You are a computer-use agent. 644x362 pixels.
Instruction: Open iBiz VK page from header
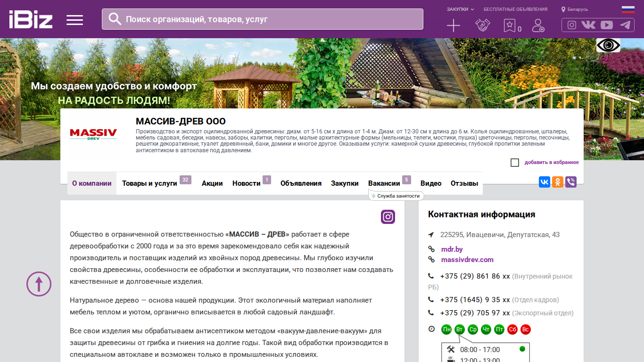[x=588, y=25]
